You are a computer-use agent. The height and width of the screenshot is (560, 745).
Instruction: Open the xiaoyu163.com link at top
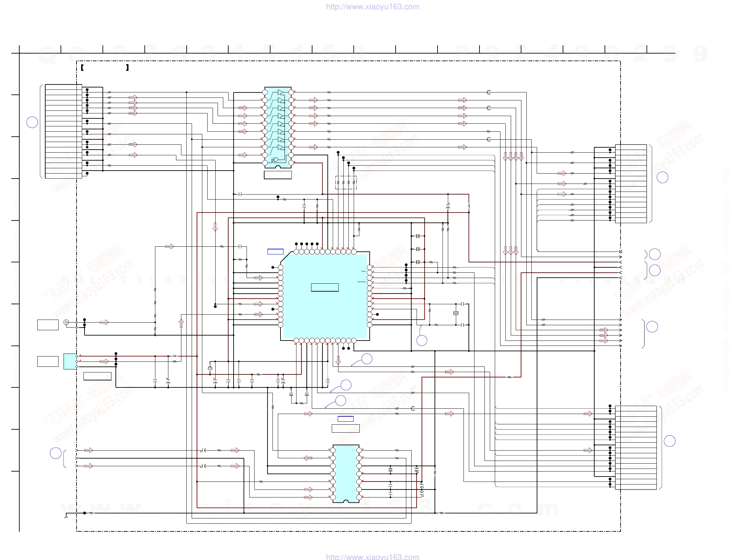[x=372, y=7]
